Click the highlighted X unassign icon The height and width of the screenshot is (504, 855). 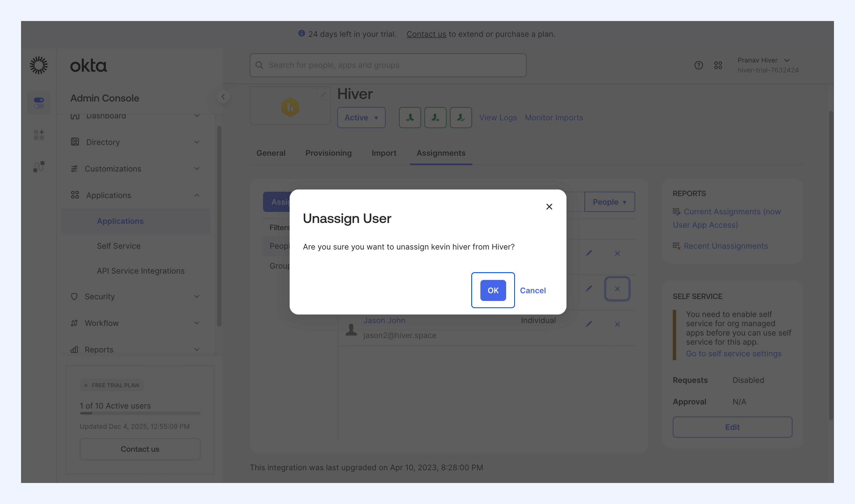617,289
